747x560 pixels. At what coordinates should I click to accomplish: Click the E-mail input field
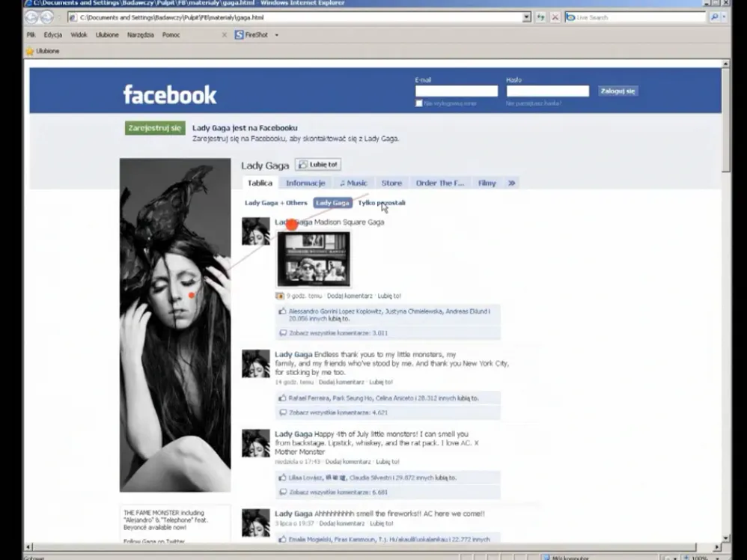point(456,91)
